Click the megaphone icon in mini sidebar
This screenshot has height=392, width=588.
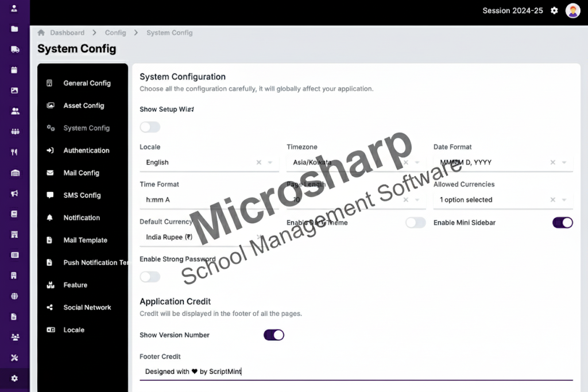14,193
